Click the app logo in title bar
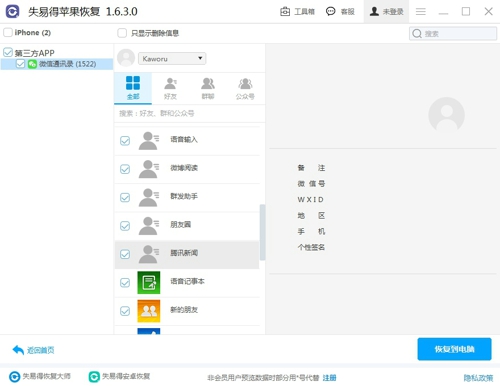 tap(13, 12)
